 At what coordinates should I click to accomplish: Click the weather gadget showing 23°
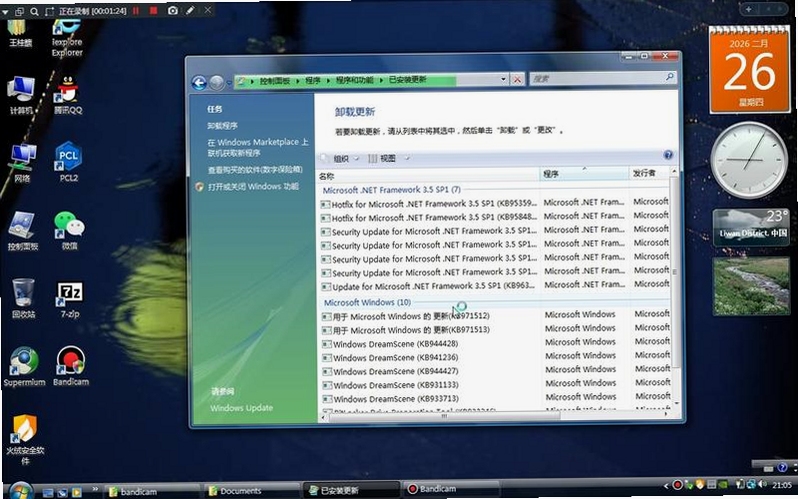coord(751,227)
